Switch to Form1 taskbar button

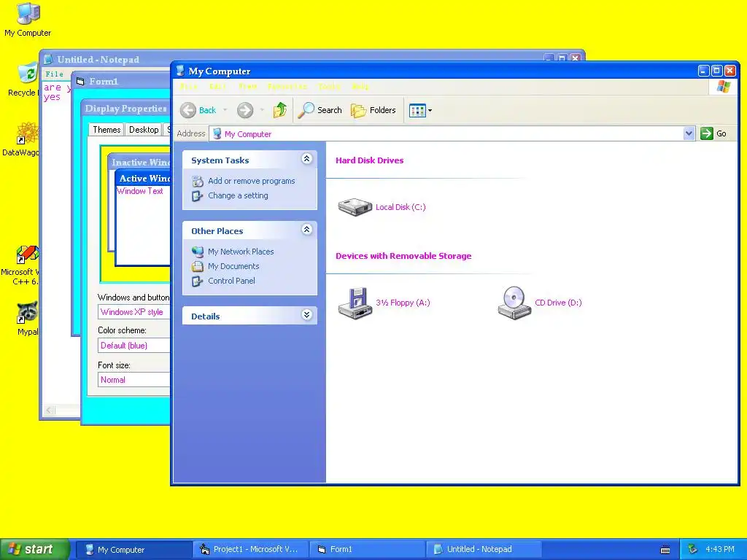367,550
